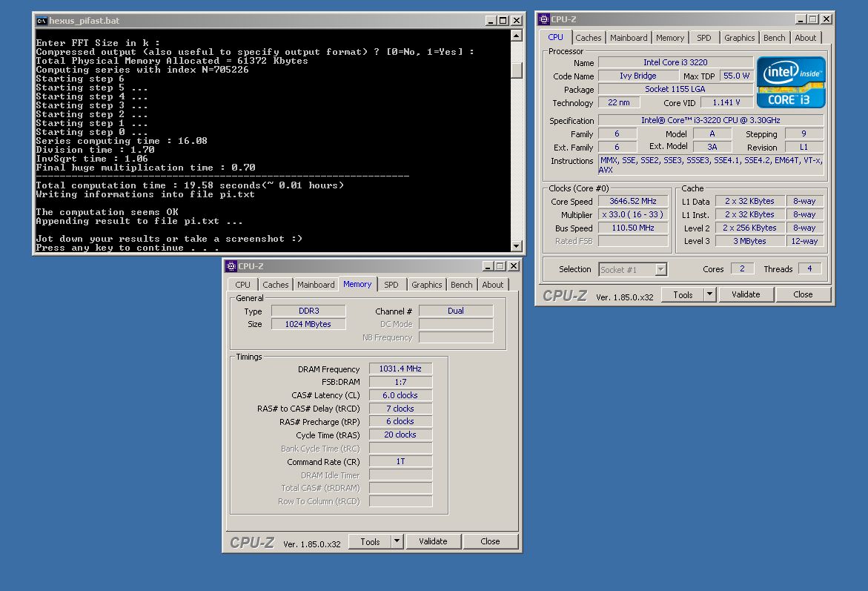Close the hexus_pifast.bat console window
This screenshot has width=868, height=591.
point(517,21)
